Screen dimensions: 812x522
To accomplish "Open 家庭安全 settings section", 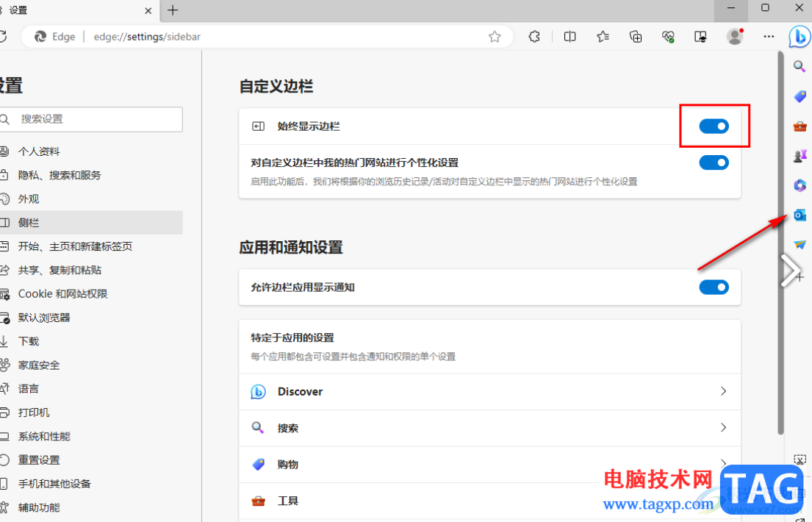I will click(x=91, y=365).
